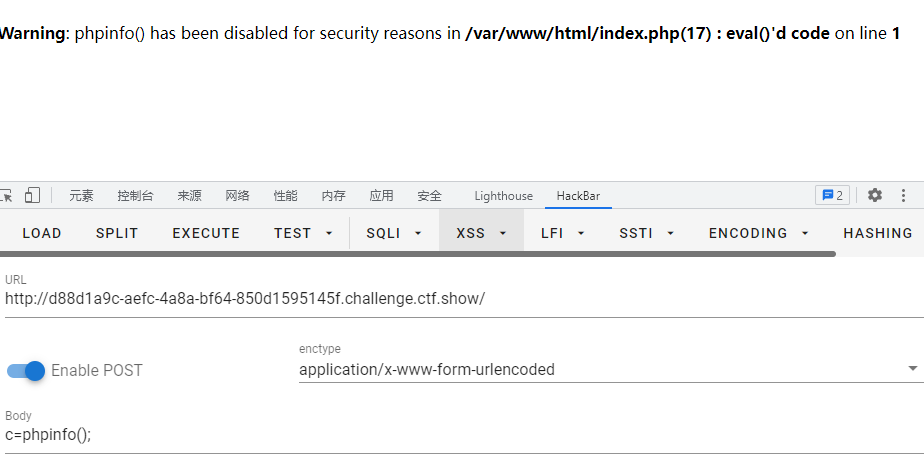
Task: Open the ENCODING dropdown
Action: (x=759, y=233)
